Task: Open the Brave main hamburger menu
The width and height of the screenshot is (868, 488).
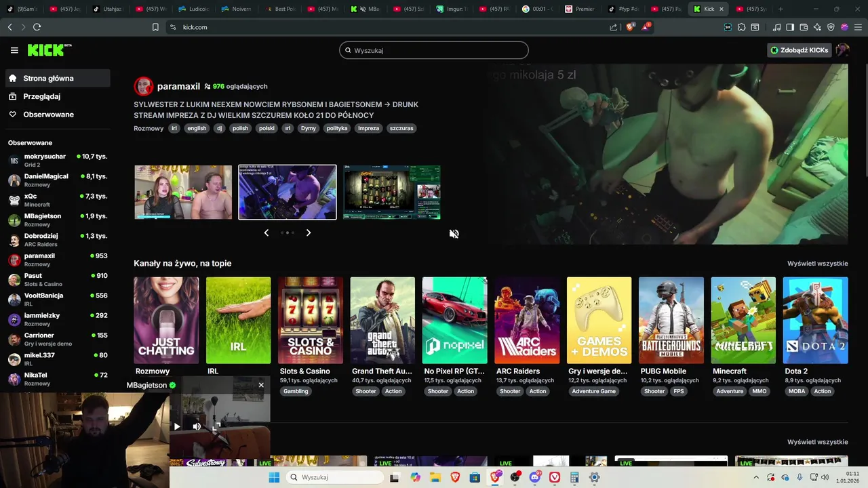Action: pos(856,27)
